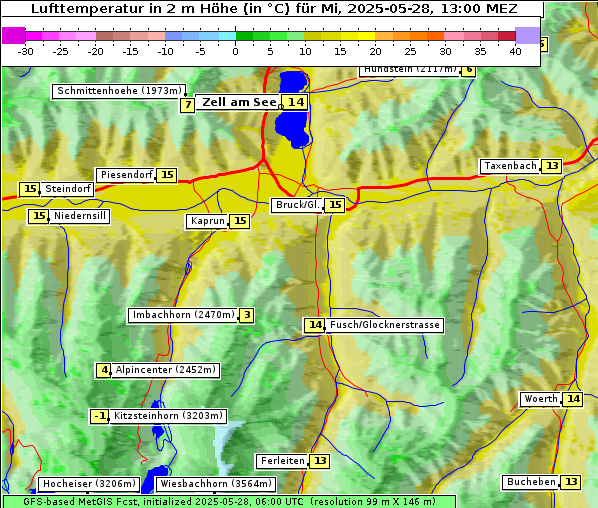The height and width of the screenshot is (508, 598).
Task: Click the Hundstein (2117m) label
Action: point(410,71)
